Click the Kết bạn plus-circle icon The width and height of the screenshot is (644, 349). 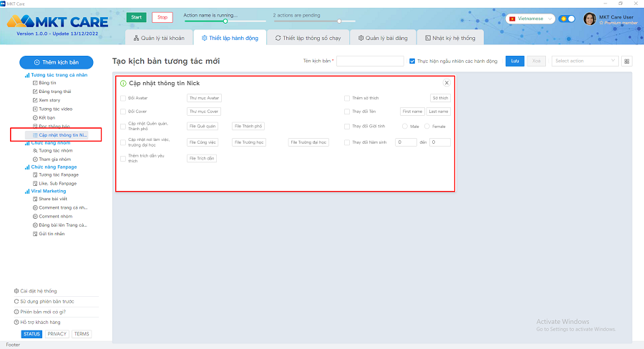tap(35, 117)
